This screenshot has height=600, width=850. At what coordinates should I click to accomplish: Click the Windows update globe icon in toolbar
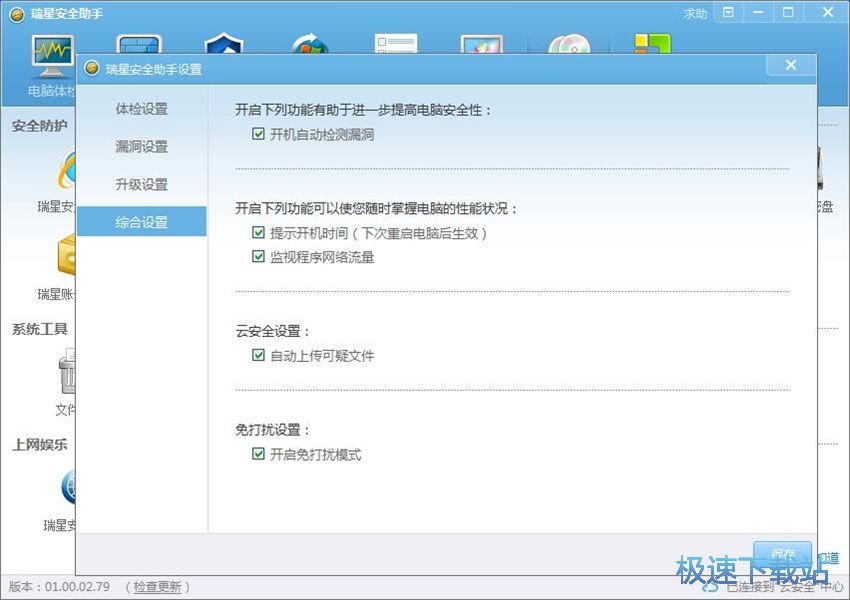pyautogui.click(x=310, y=43)
